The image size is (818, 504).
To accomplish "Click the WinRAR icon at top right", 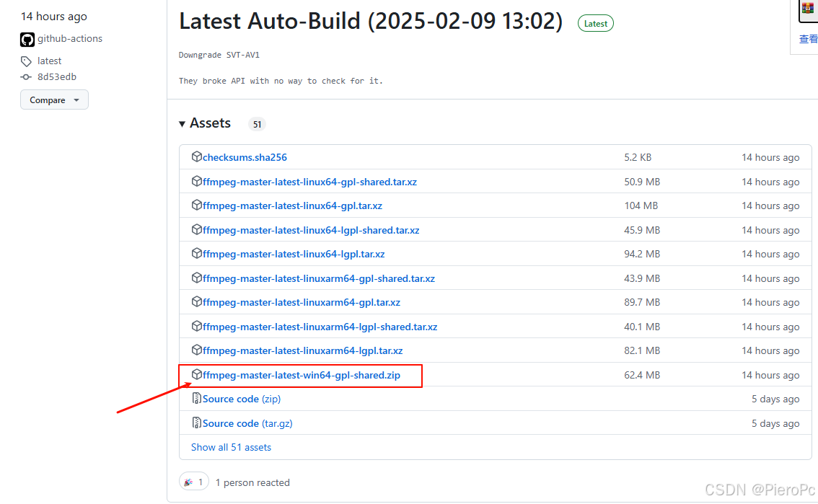I will 808,9.
